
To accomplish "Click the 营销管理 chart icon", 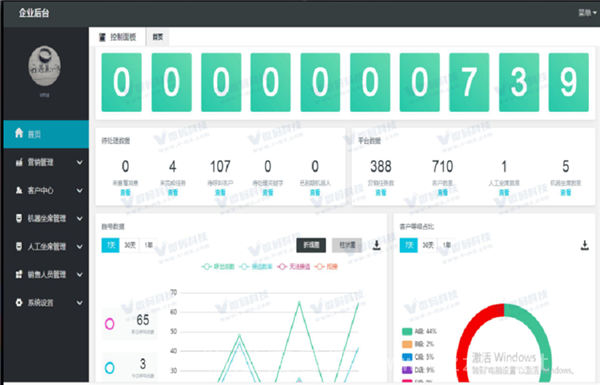I will tap(19, 162).
